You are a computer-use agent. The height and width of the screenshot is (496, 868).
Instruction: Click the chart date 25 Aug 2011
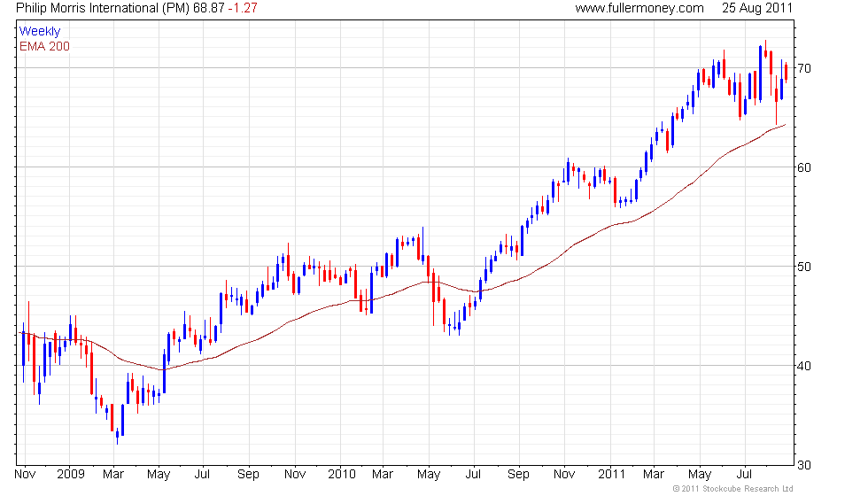point(757,8)
